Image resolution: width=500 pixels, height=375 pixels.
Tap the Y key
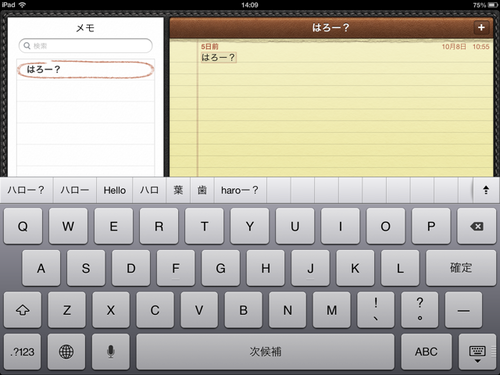tap(250, 226)
